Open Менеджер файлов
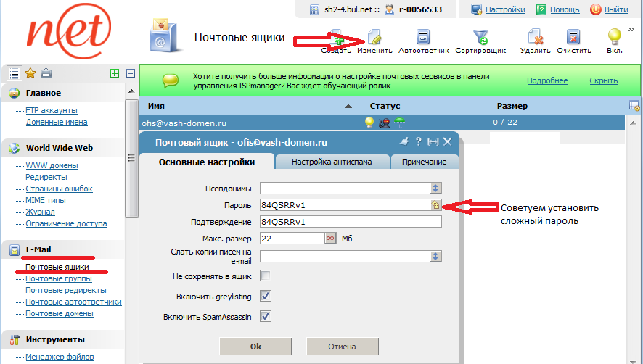643x364 pixels. [x=60, y=357]
